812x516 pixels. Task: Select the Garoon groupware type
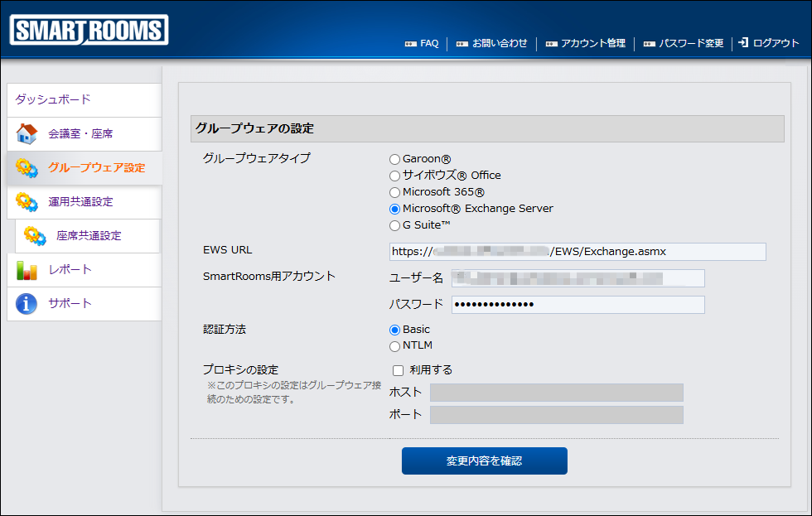click(x=395, y=159)
